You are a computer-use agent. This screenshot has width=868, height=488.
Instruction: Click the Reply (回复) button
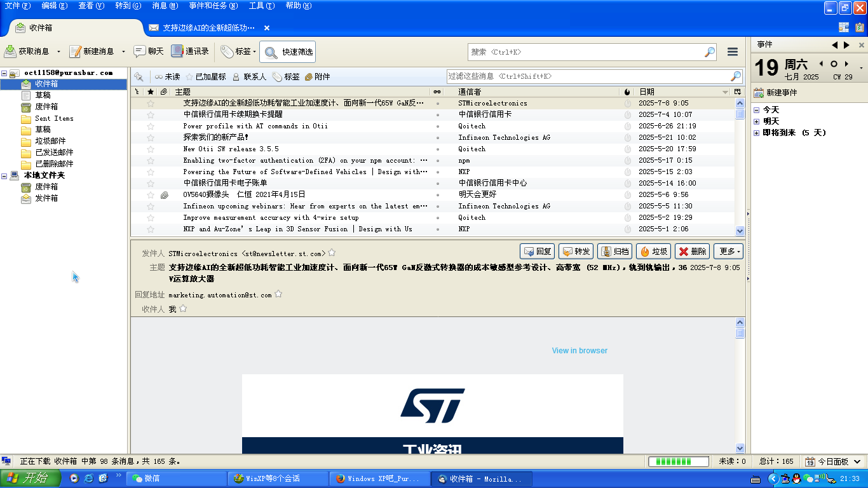(x=537, y=252)
